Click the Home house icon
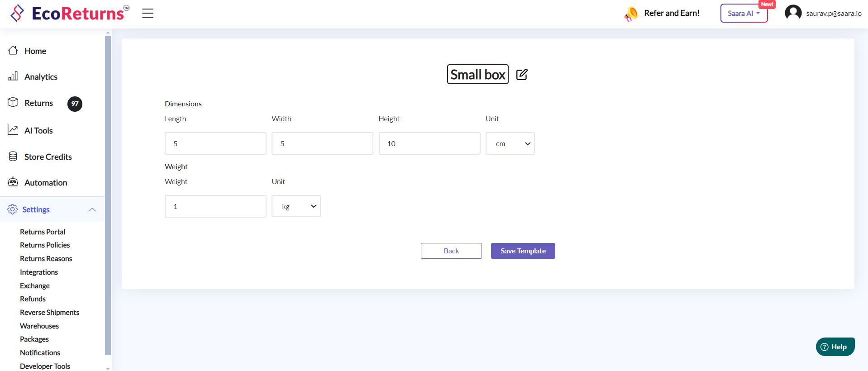This screenshot has width=868, height=371. tap(13, 51)
